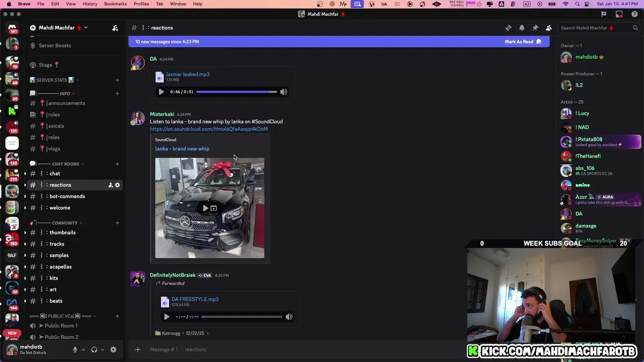
Task: Open Bookmarks menu in menu bar
Action: [x=115, y=4]
